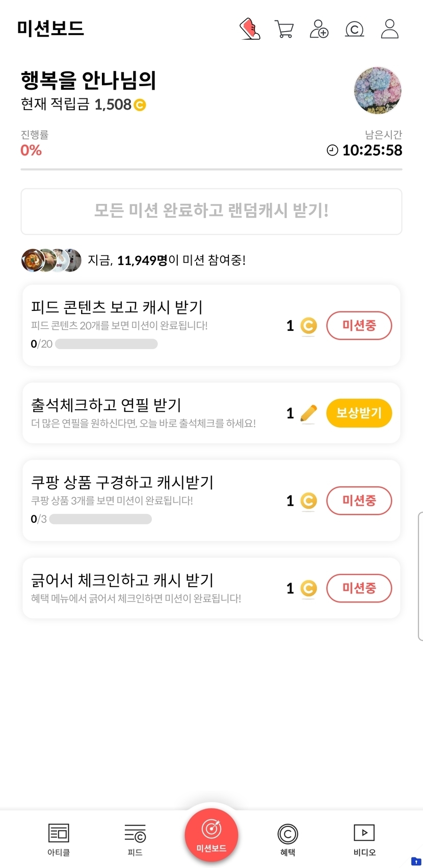The width and height of the screenshot is (423, 868).
Task: Open the shopping cart
Action: pos(284,29)
